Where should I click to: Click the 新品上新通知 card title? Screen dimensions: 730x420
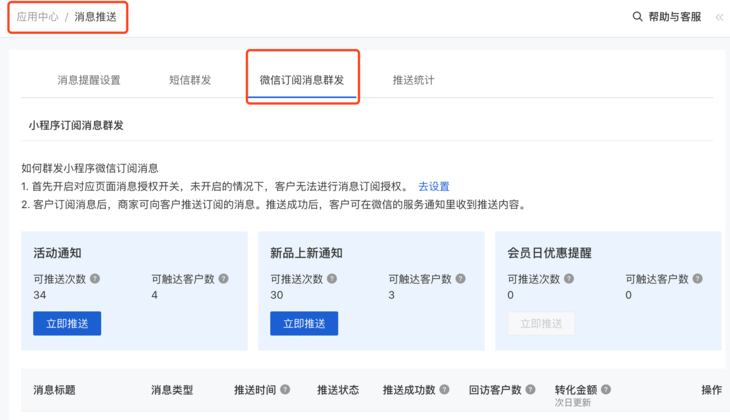(306, 253)
